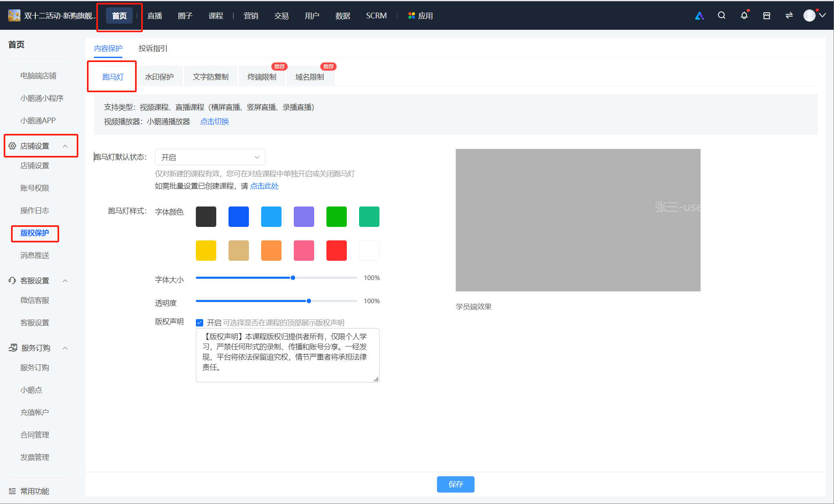The image size is (834, 504).
Task: Select the red font color swatch
Action: pos(337,251)
